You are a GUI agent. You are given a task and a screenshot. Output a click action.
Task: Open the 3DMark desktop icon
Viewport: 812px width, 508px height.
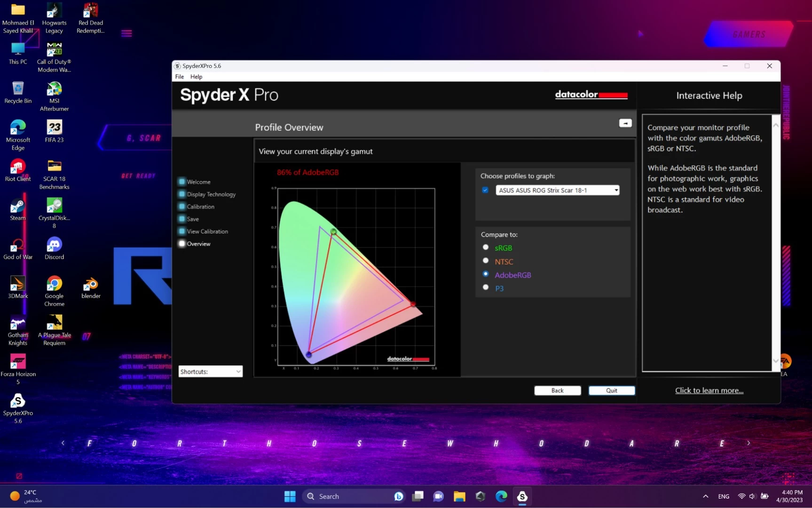tap(18, 287)
